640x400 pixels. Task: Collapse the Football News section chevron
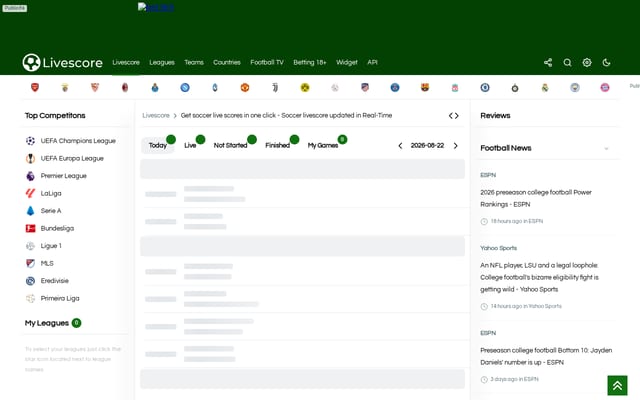[606, 149]
